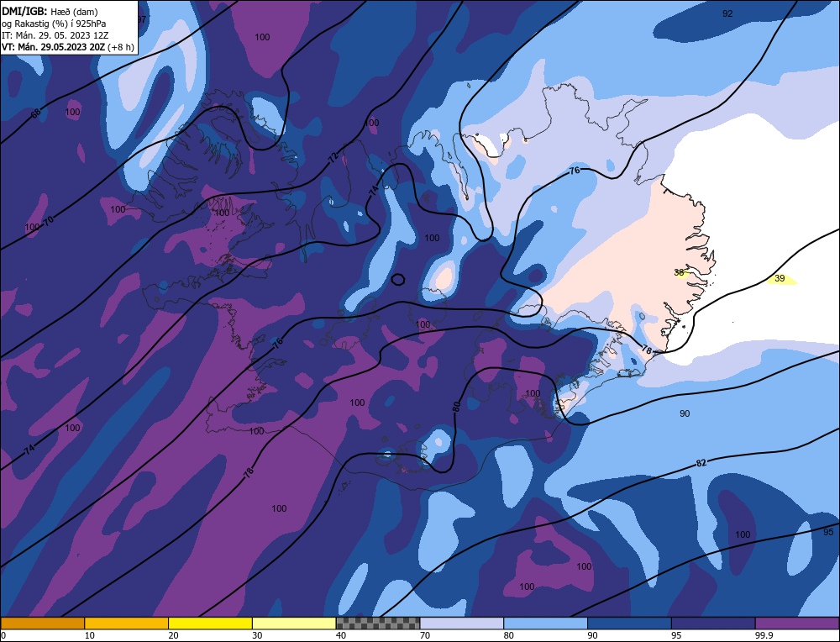This screenshot has width=840, height=642.
Task: Click the light blue 80–90 legend swatch
Action: pos(545,624)
